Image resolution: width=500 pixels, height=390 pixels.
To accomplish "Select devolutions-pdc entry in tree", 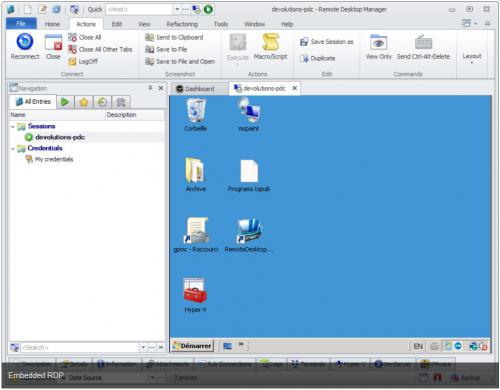I will click(x=55, y=137).
